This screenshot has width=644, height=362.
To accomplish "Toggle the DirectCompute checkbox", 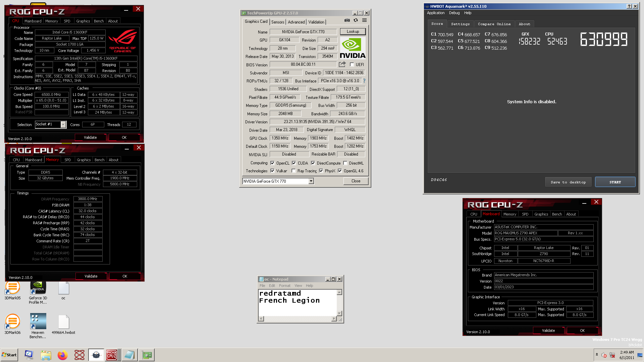I will (x=313, y=163).
